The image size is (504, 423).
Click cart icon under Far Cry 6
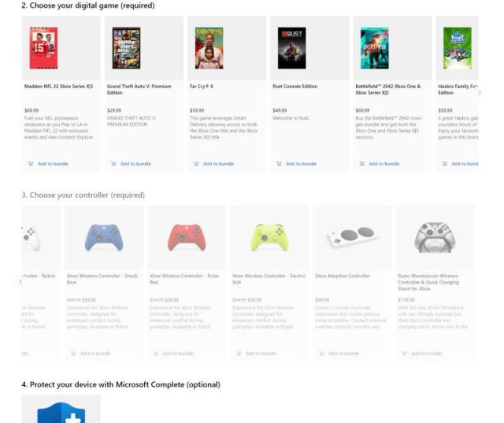click(x=196, y=164)
